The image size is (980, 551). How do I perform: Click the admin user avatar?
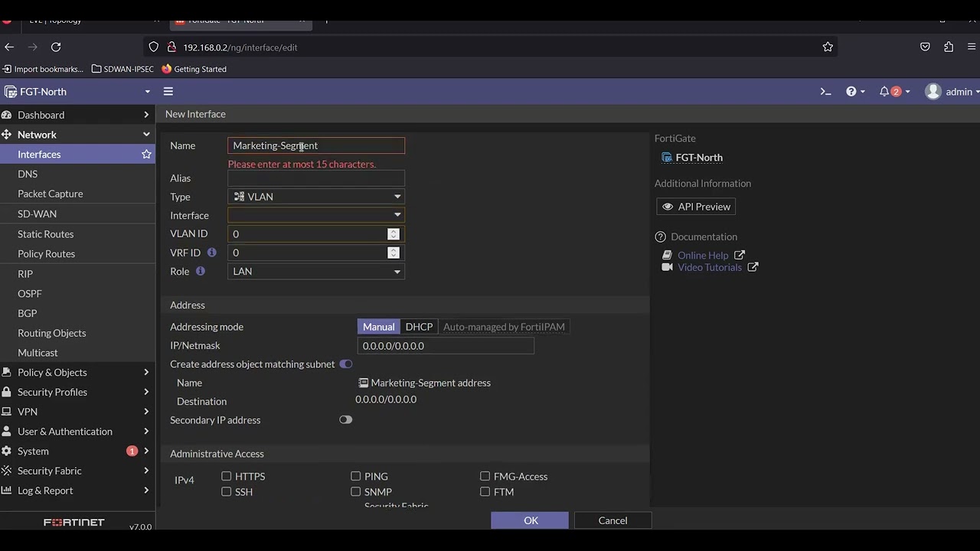pyautogui.click(x=933, y=92)
